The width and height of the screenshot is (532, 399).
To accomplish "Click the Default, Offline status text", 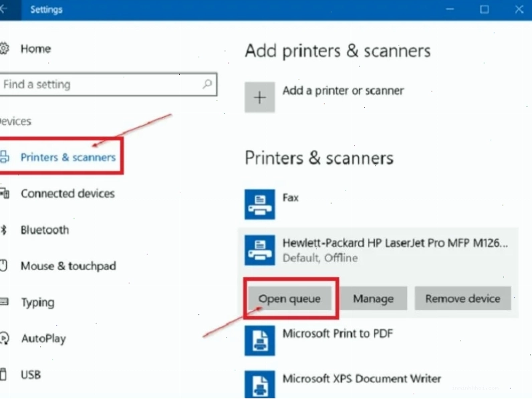I will point(320,258).
